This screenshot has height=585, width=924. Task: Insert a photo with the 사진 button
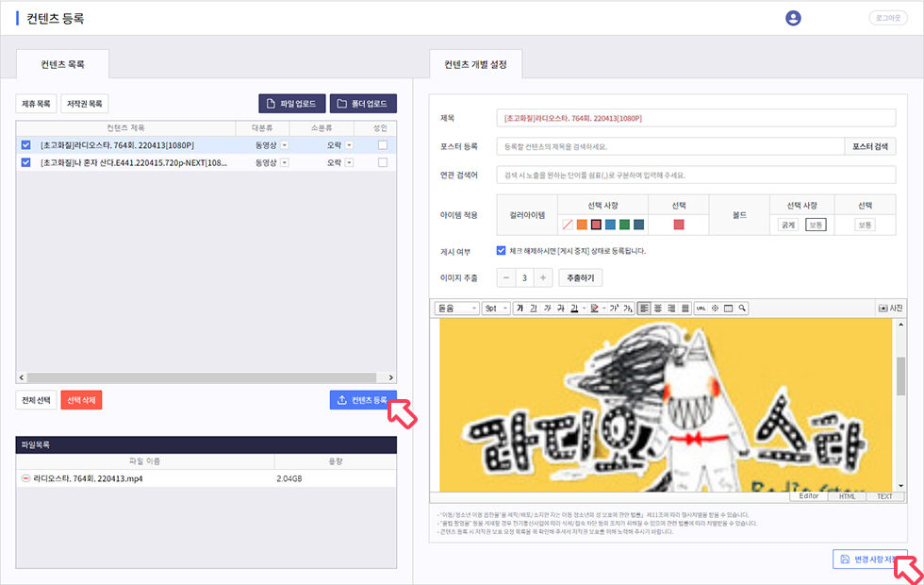pos(890,309)
